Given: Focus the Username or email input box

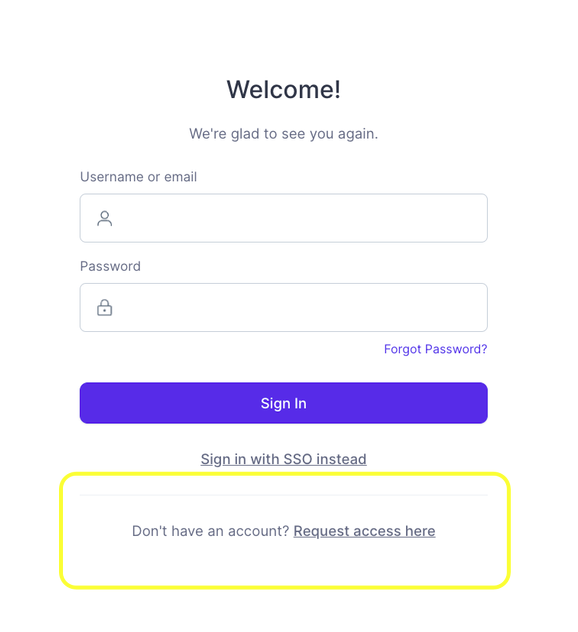Looking at the screenshot, I should point(283,218).
